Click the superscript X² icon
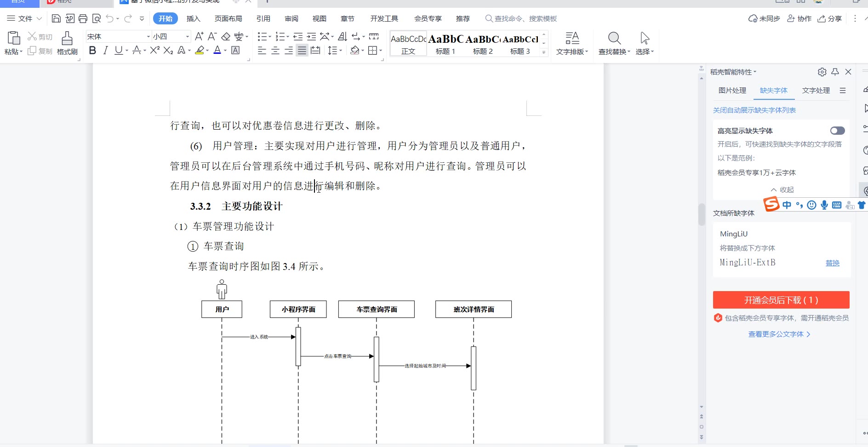Screen dimensions: 868x447 pos(154,51)
